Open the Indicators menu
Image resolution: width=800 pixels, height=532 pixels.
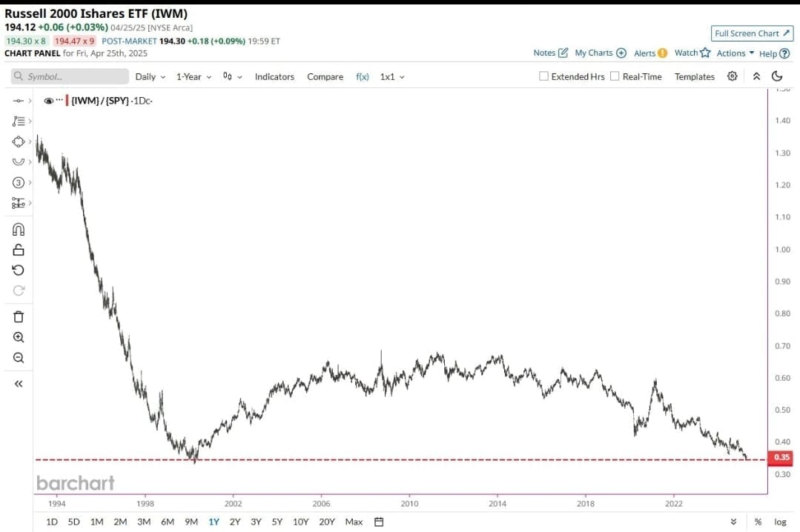click(x=274, y=76)
